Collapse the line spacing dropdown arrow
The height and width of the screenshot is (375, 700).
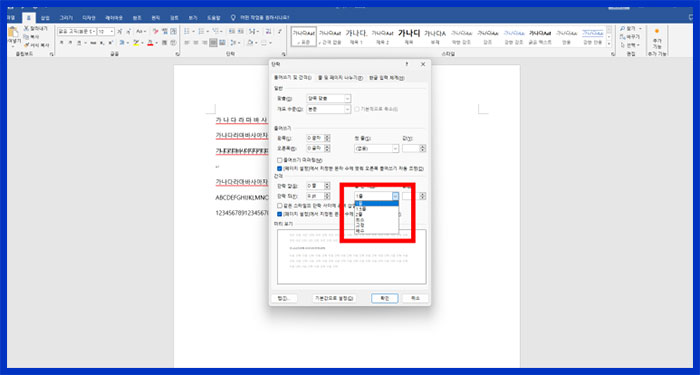click(x=395, y=196)
